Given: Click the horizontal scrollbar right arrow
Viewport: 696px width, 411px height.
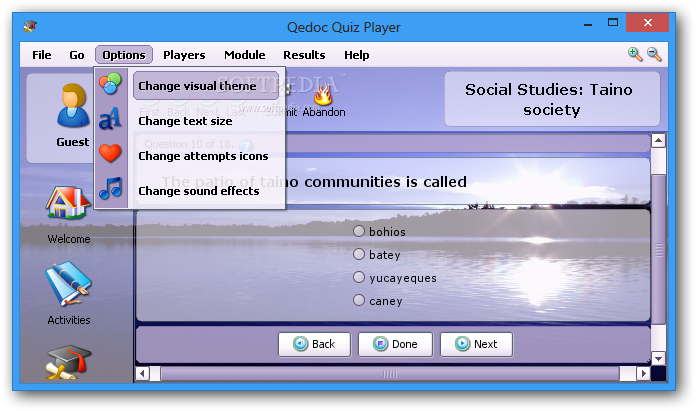Looking at the screenshot, I should (643, 374).
